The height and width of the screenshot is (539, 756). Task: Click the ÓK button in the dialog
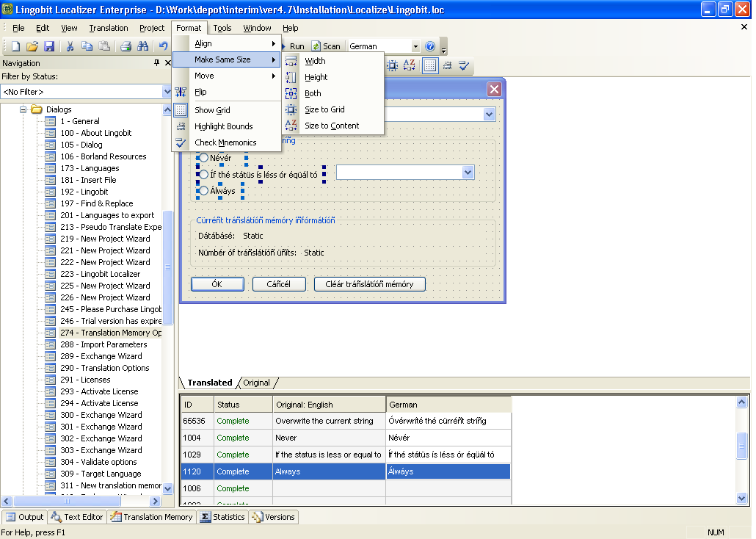point(217,284)
